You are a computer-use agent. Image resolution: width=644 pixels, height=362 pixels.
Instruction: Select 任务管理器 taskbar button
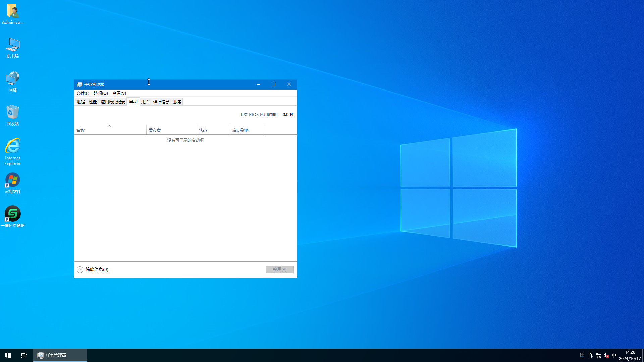pyautogui.click(x=60, y=355)
